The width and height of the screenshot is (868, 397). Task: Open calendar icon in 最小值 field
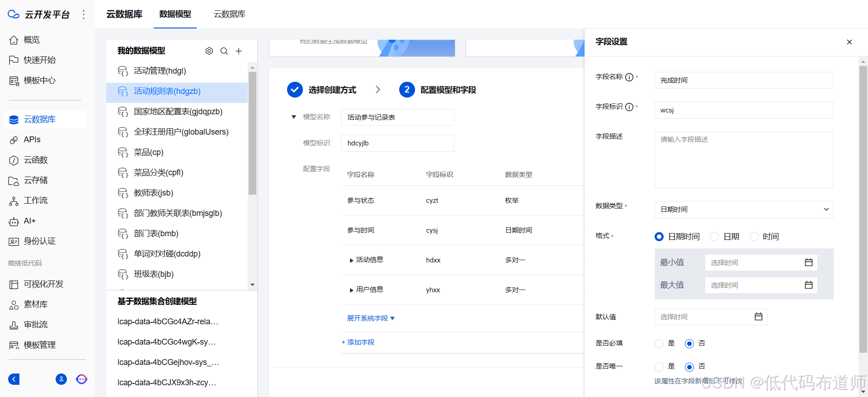[809, 262]
